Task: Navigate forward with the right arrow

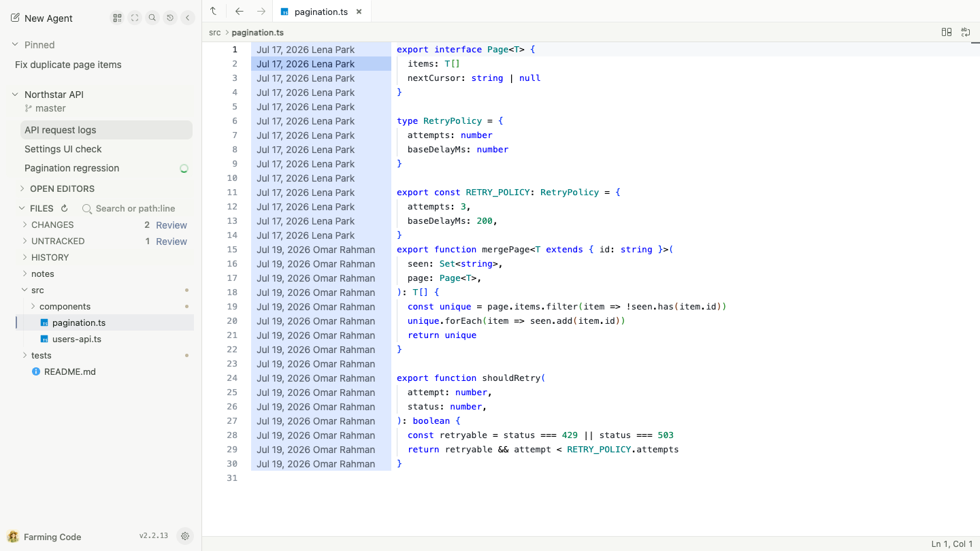Action: pyautogui.click(x=261, y=11)
